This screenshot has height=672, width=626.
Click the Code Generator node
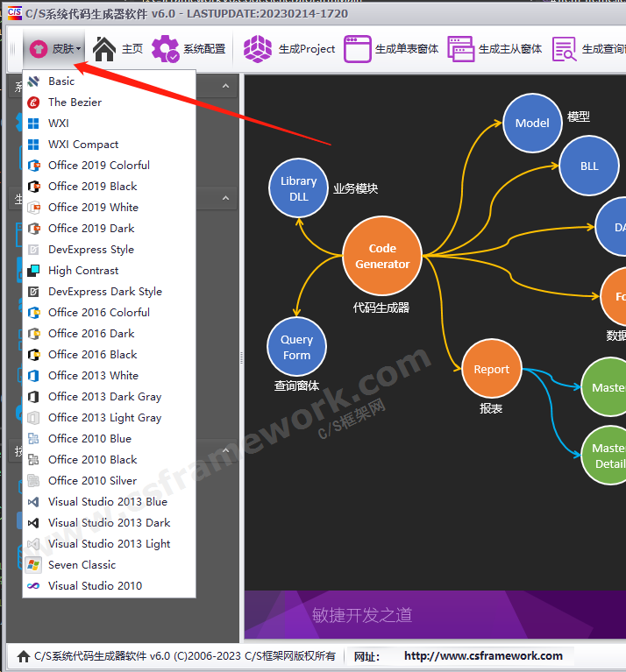click(x=382, y=256)
